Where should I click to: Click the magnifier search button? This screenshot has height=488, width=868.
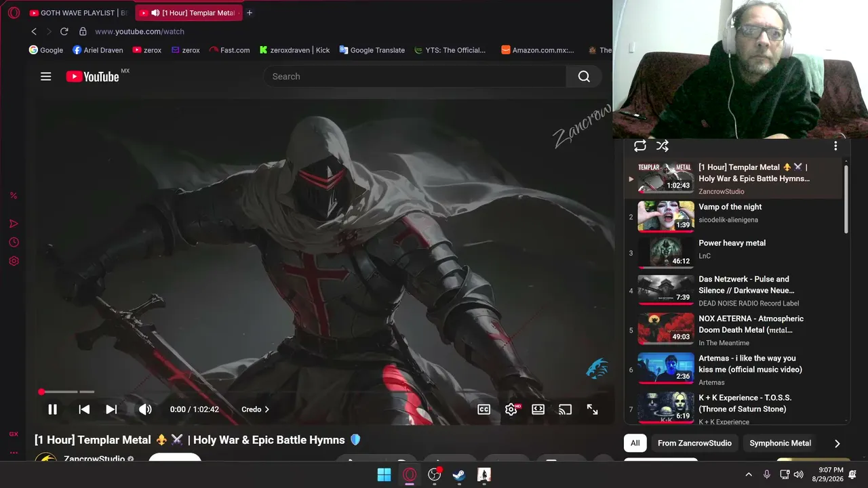coord(584,77)
